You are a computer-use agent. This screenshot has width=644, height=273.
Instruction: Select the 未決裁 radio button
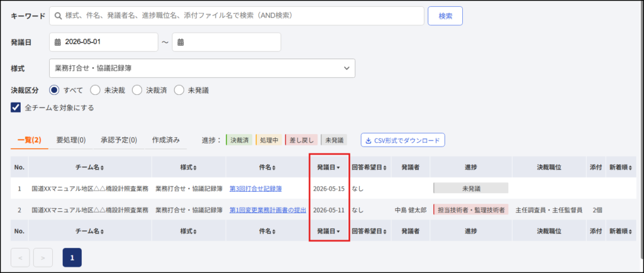pyautogui.click(x=96, y=91)
